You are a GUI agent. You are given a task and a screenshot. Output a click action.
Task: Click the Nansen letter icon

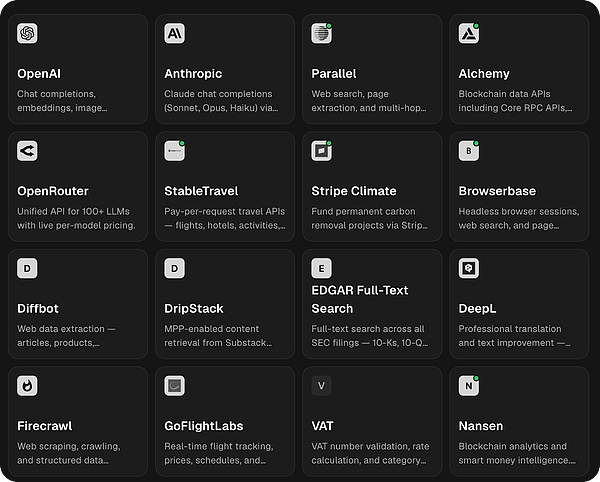click(468, 385)
